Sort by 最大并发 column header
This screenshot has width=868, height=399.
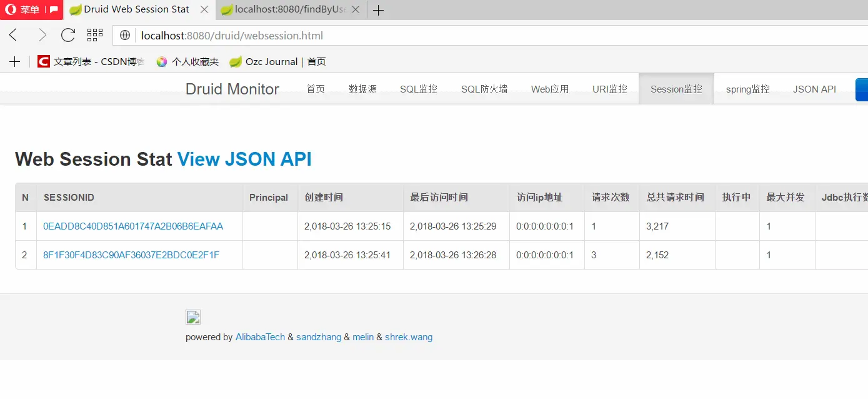tap(787, 197)
